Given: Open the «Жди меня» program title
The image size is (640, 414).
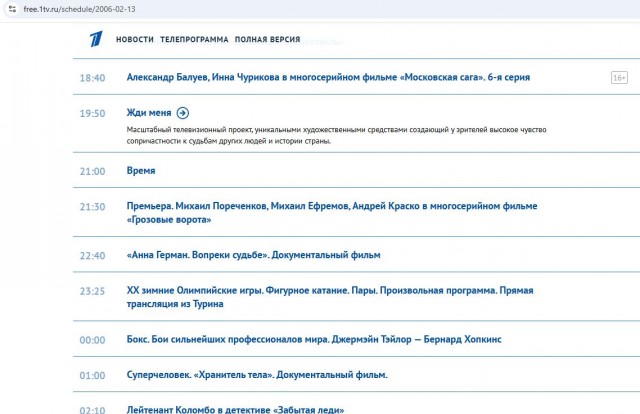Looking at the screenshot, I should pyautogui.click(x=149, y=113).
